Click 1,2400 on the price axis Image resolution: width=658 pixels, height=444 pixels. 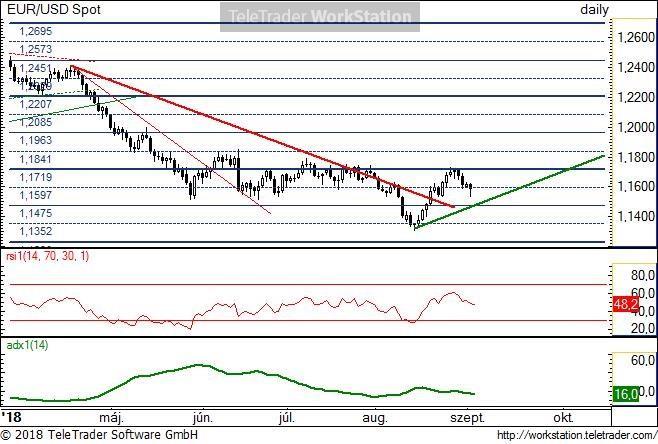(636, 67)
